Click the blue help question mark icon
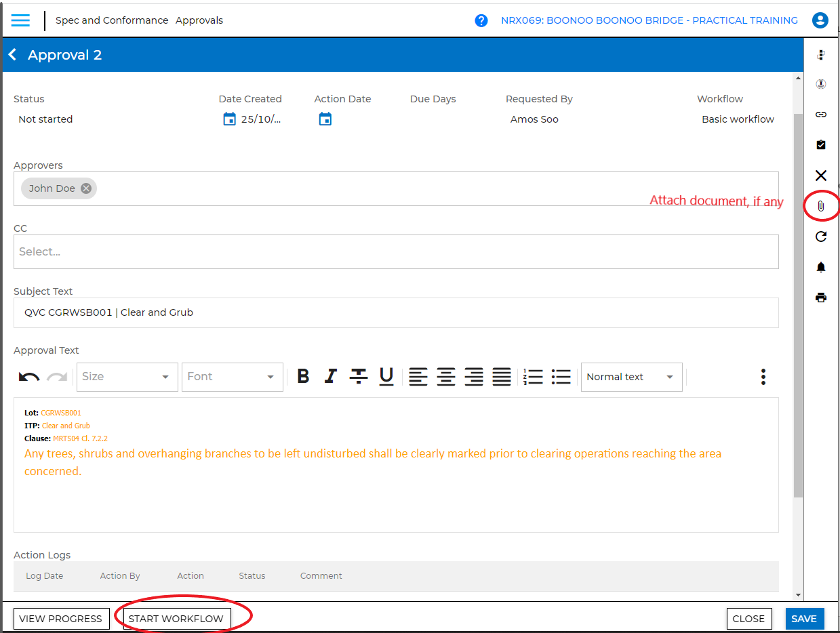Image resolution: width=840 pixels, height=633 pixels. [x=481, y=20]
